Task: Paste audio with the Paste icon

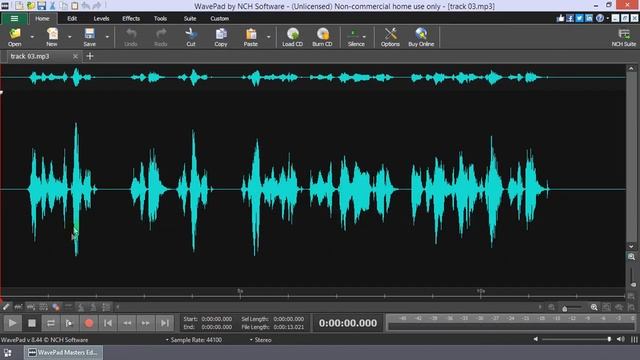Action: [251, 37]
